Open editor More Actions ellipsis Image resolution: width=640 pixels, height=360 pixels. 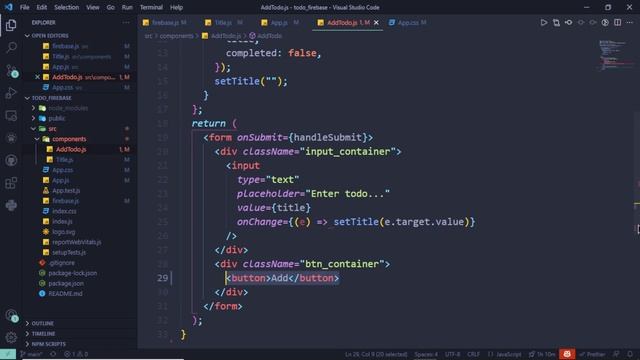coord(630,22)
